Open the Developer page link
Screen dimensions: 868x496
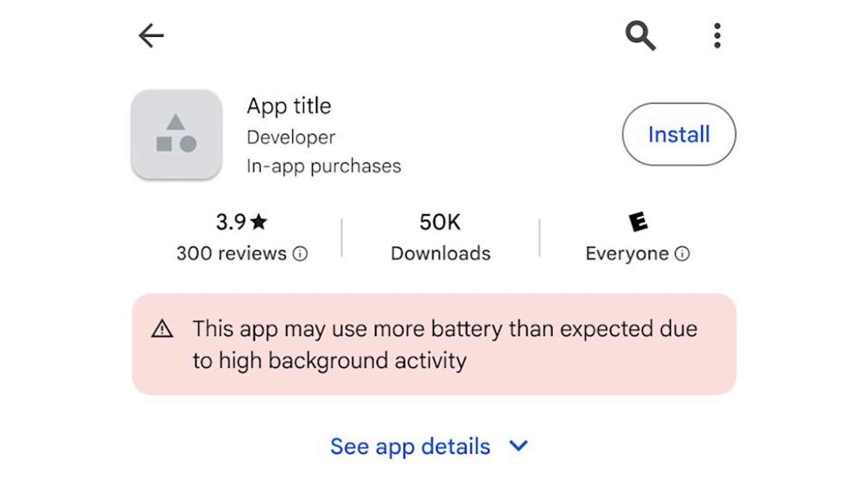point(291,138)
